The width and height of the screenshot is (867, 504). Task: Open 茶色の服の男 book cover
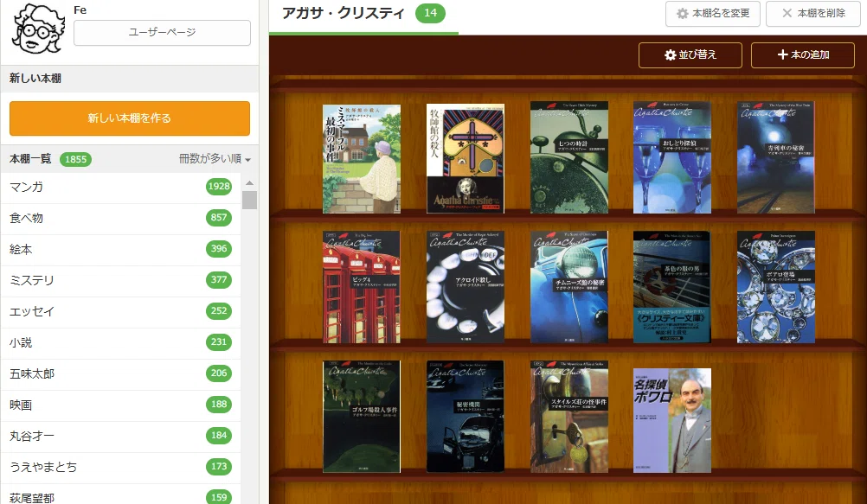(x=672, y=287)
